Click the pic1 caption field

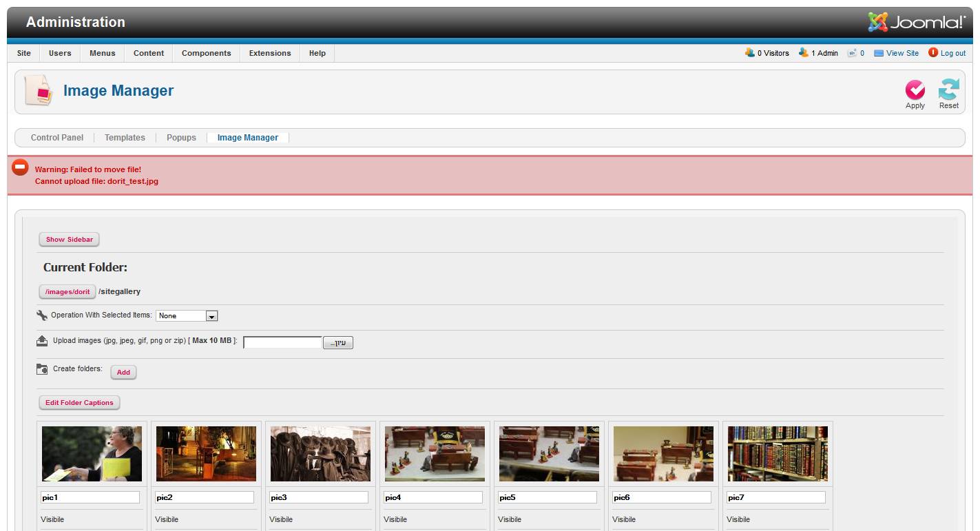click(90, 497)
